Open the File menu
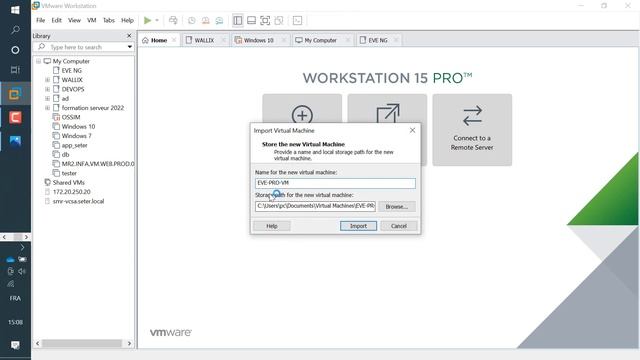Image resolution: width=640 pixels, height=360 pixels. tap(40, 20)
